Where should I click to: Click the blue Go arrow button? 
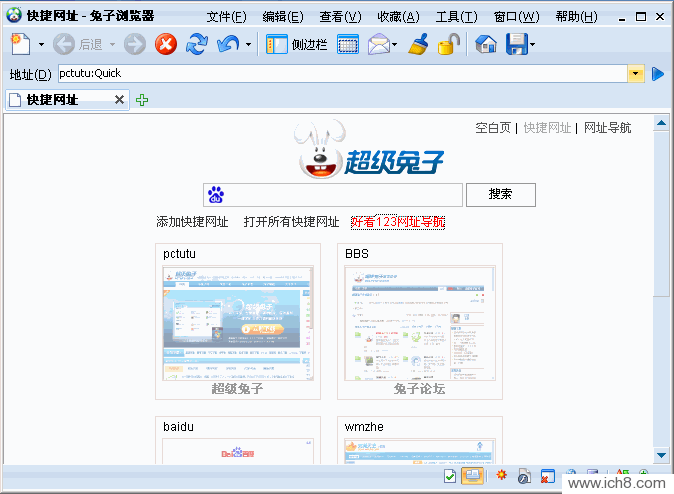pos(658,74)
